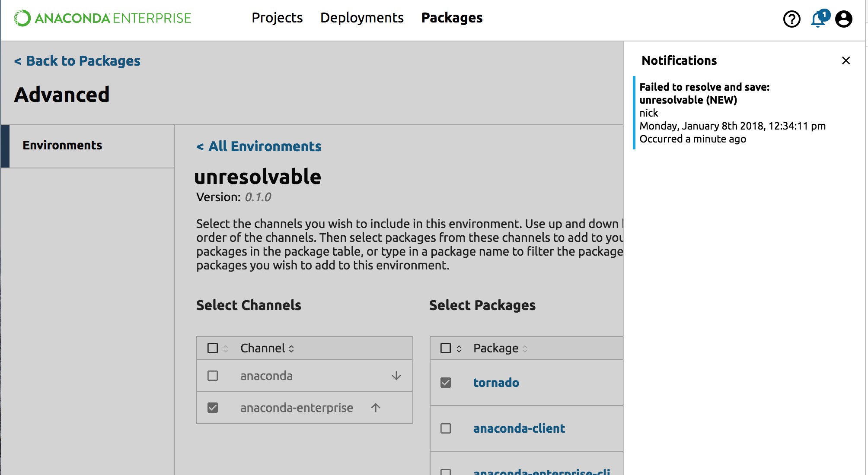Click the Back to Packages link
Image resolution: width=868 pixels, height=475 pixels.
[77, 61]
